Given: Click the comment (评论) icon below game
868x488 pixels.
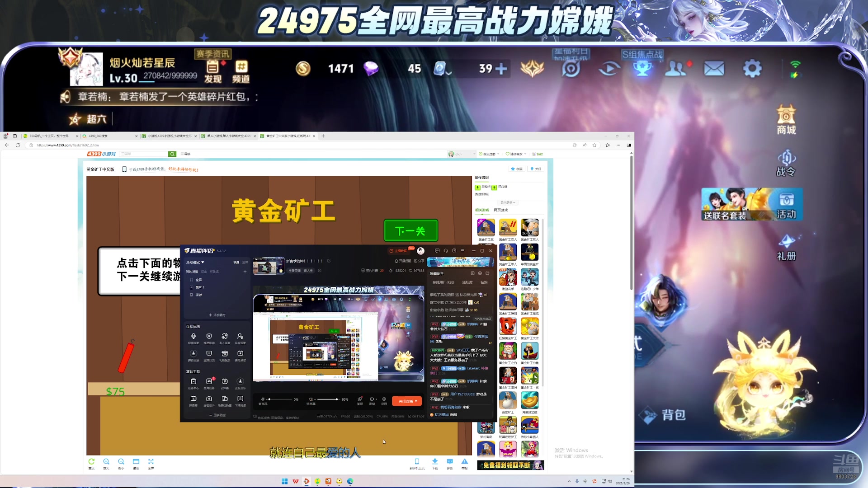Looking at the screenshot, I should (x=450, y=461).
